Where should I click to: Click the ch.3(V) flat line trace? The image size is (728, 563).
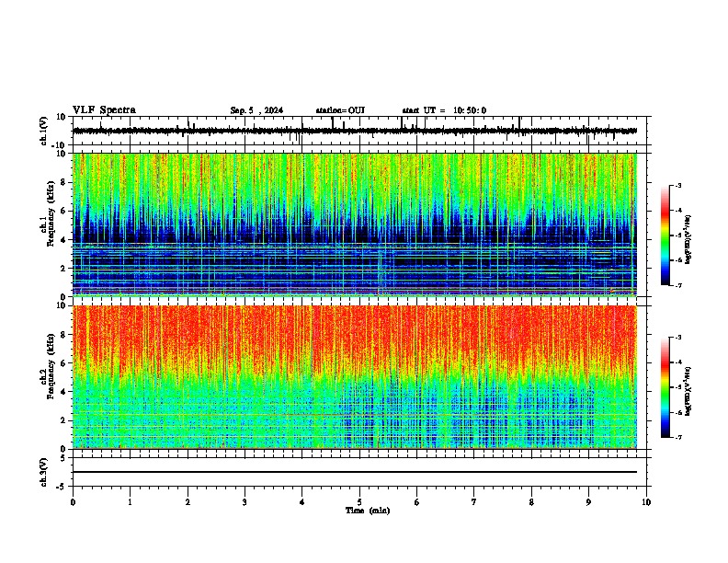pyautogui.click(x=355, y=472)
